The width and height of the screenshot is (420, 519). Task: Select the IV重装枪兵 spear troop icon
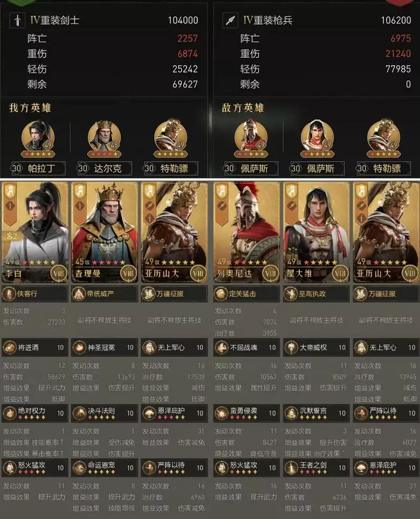[230, 20]
